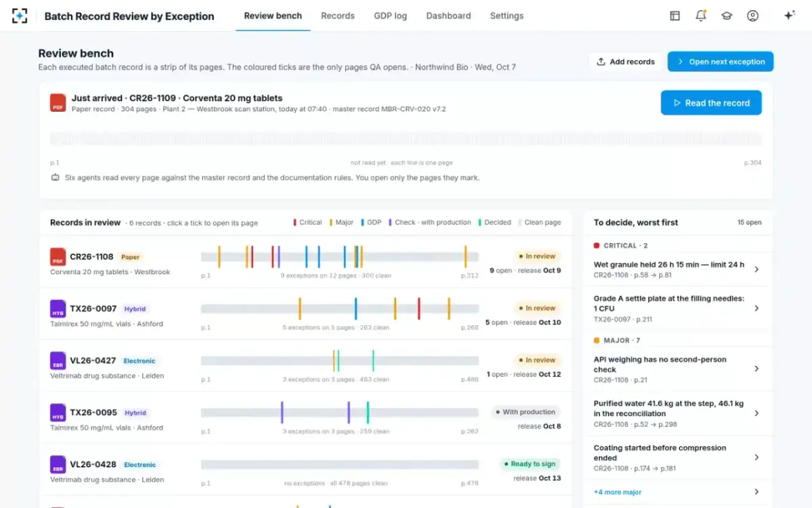
Task: Click the unread page strip of CR26-1109
Action: pyautogui.click(x=406, y=139)
